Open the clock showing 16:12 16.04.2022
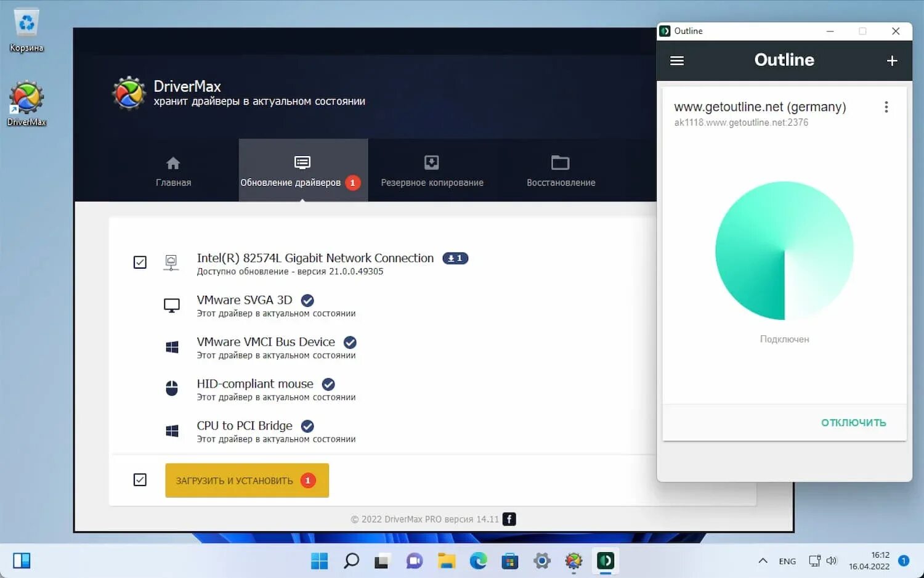 (x=869, y=561)
